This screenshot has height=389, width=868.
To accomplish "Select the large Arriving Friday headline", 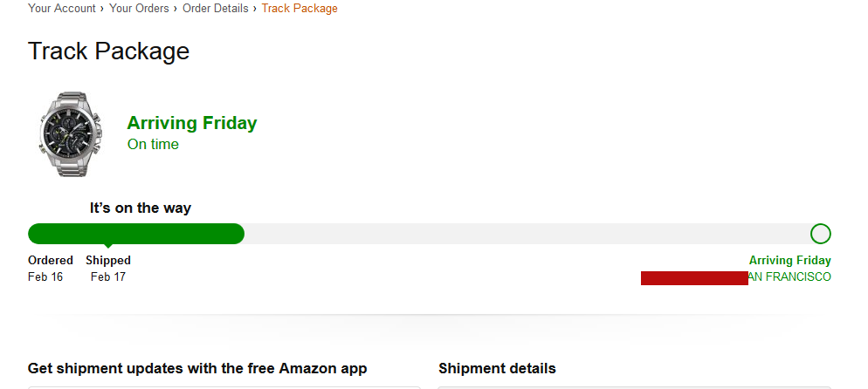I will (192, 123).
